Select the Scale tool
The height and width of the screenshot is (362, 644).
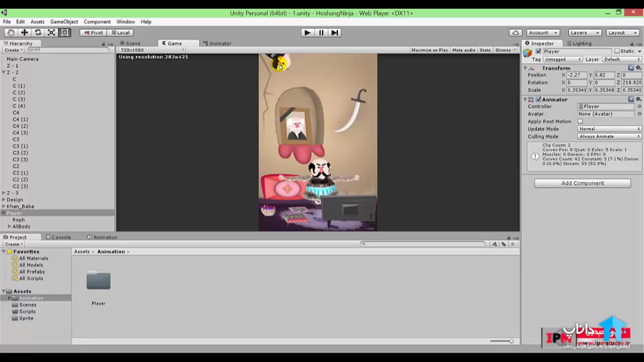[51, 33]
